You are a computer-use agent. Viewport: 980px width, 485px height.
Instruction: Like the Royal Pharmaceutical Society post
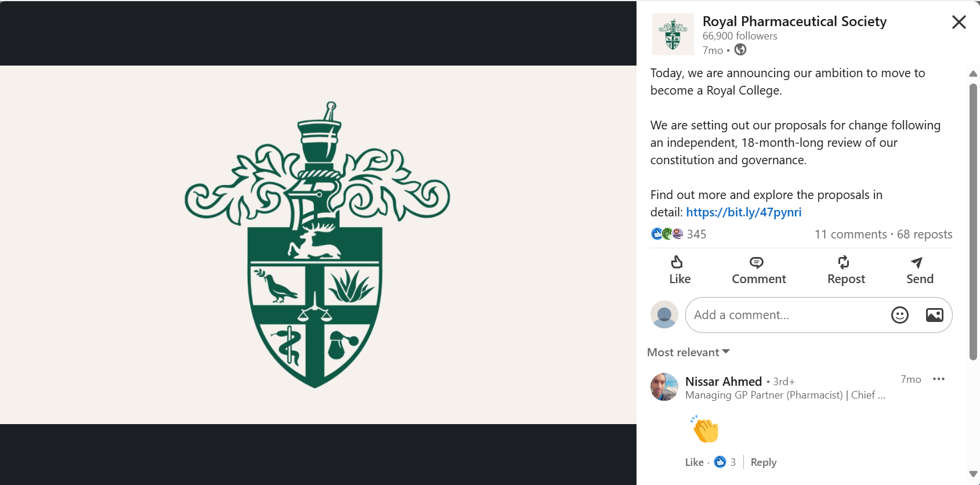coord(679,270)
